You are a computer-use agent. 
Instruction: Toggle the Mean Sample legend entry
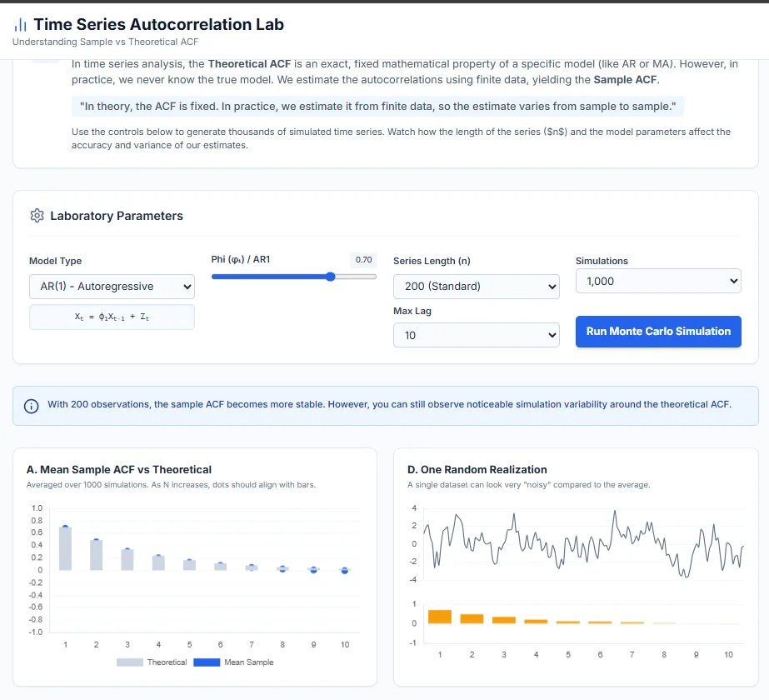tap(233, 662)
